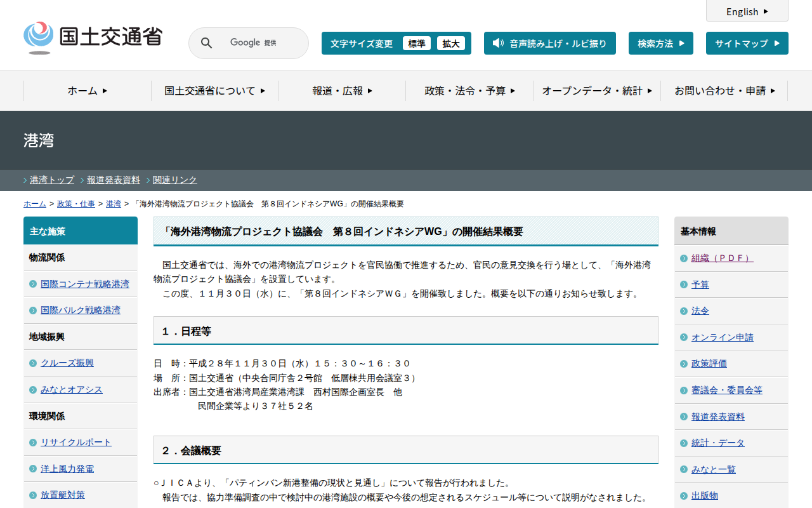Click the bullet icon beside 政策評価
Viewport: 812px width, 508px height.
click(683, 364)
